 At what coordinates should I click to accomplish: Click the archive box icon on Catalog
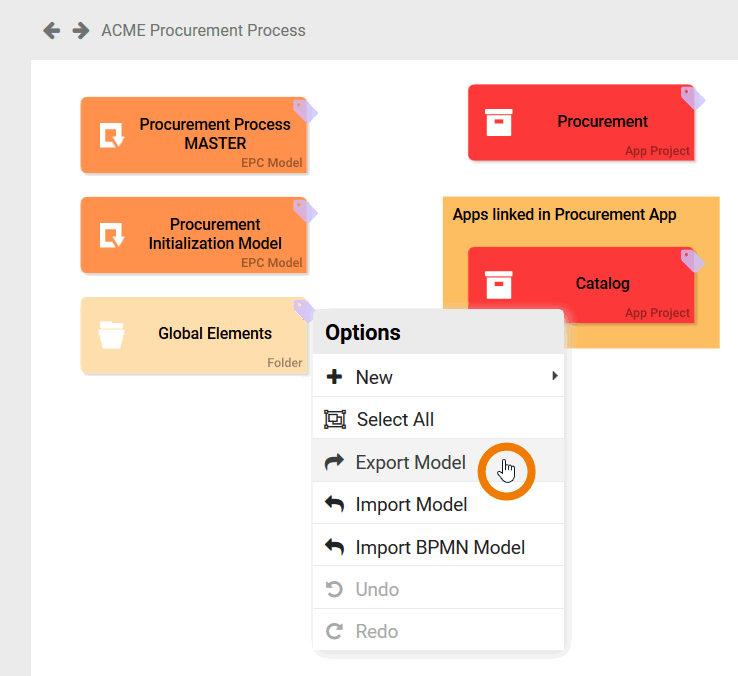click(498, 284)
